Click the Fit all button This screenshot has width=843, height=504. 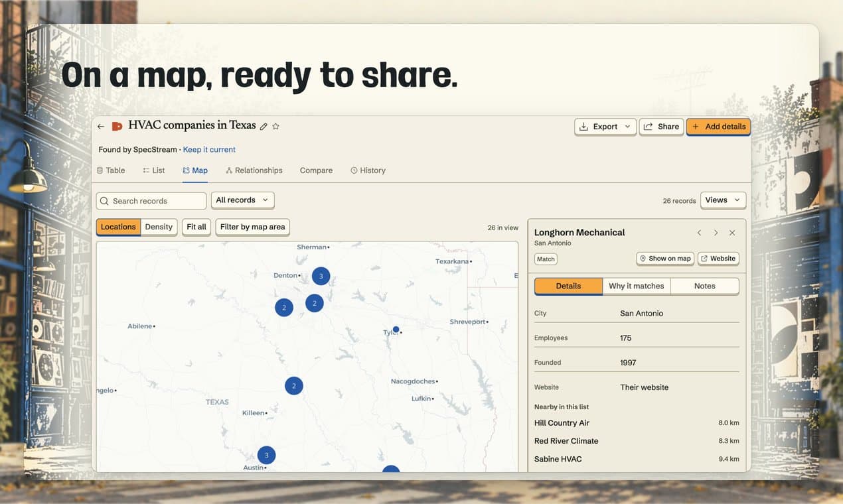pyautogui.click(x=196, y=227)
